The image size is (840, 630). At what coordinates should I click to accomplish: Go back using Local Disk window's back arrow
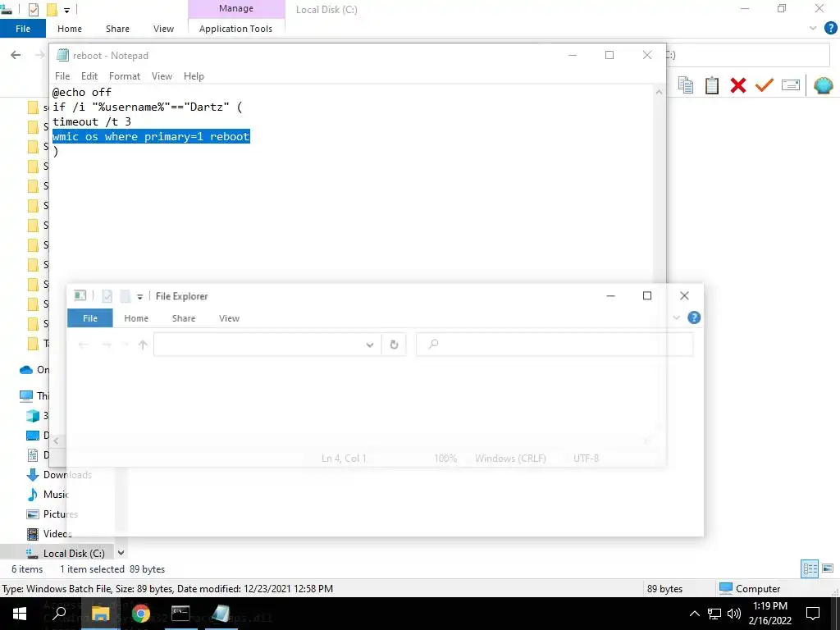[16, 55]
